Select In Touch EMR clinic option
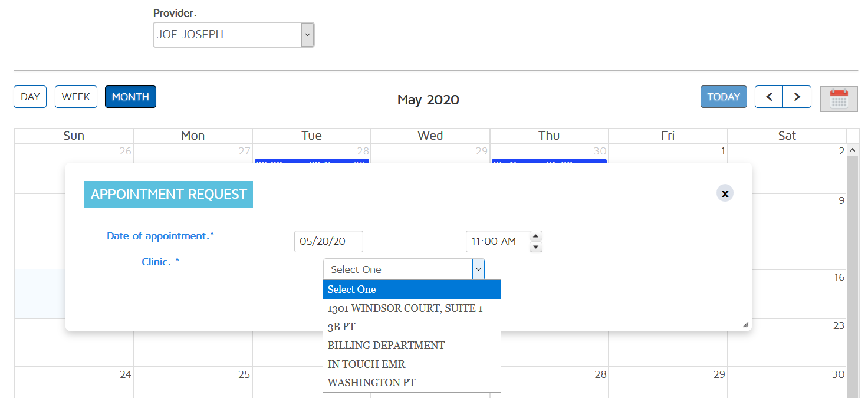 tap(366, 364)
